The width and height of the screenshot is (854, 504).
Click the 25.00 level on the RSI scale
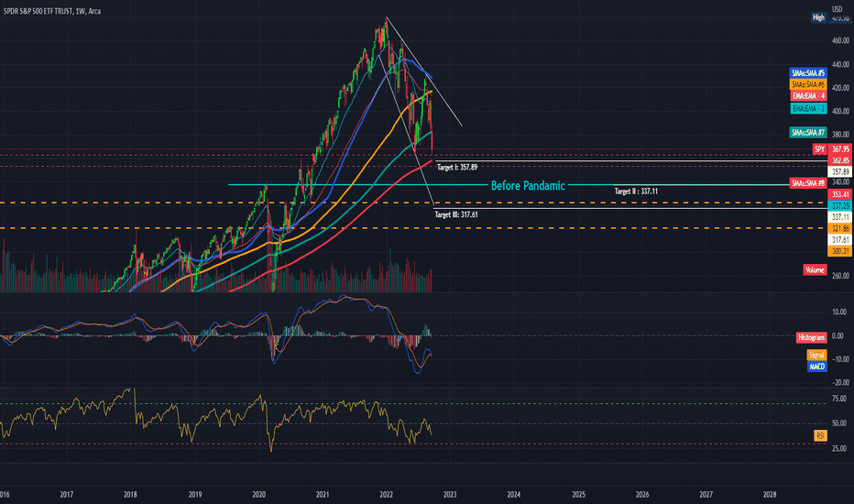pyautogui.click(x=839, y=448)
